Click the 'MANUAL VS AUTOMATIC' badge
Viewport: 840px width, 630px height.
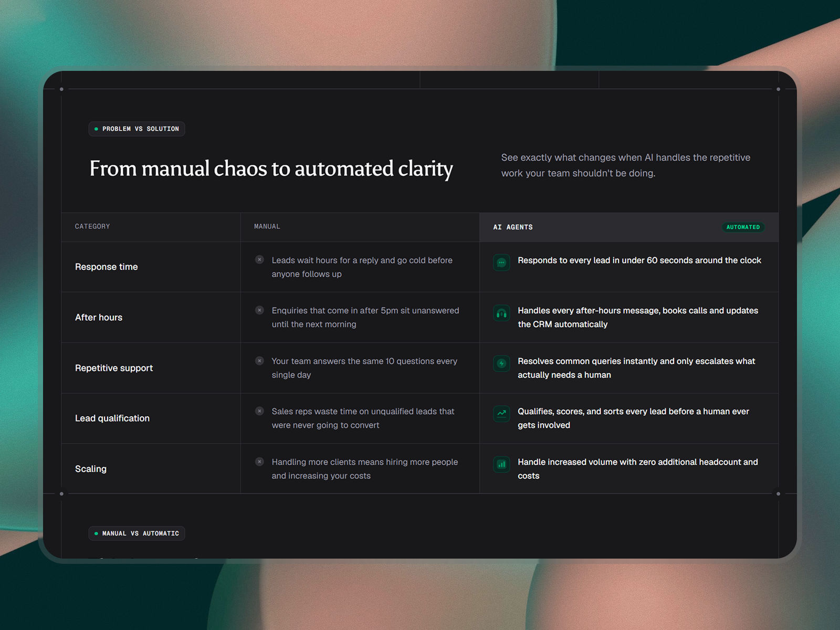(136, 533)
